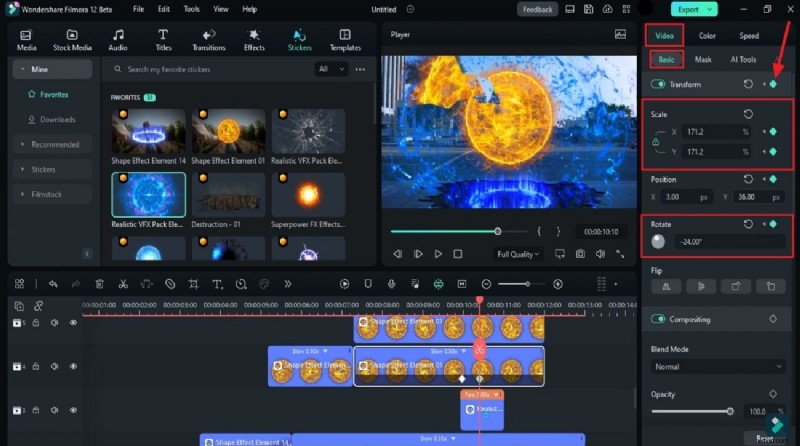Click the Undo icon in timeline toolbar
Viewport: 800px width, 446px height.
click(53, 284)
